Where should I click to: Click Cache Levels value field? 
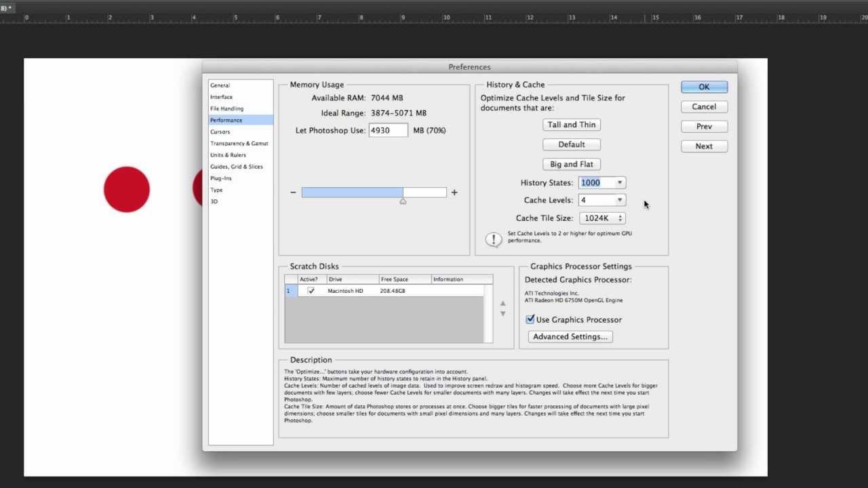pos(596,201)
